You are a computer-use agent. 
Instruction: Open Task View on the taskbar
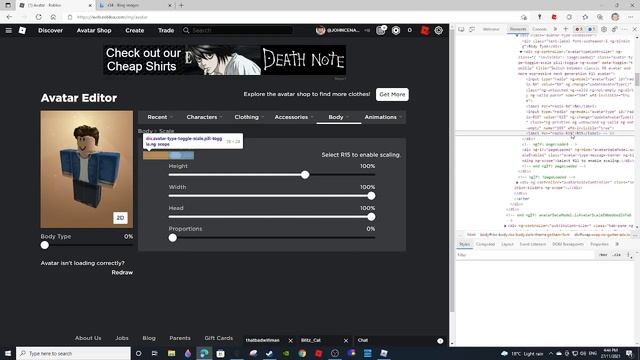pyautogui.click(x=155, y=353)
